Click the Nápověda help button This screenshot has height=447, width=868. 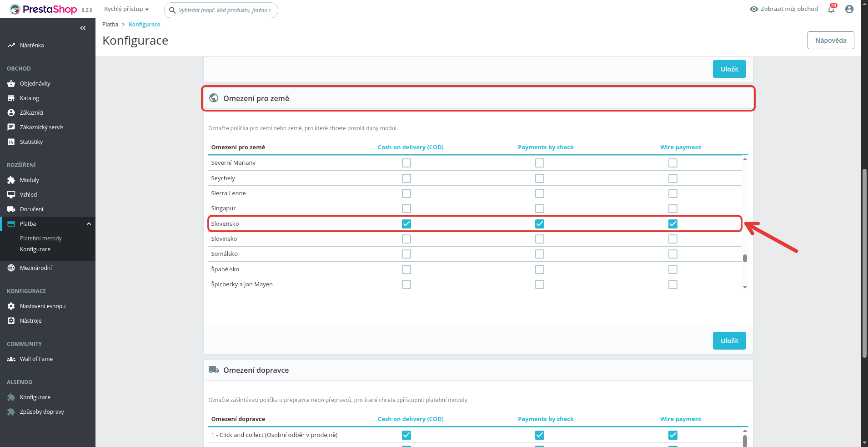pyautogui.click(x=831, y=40)
